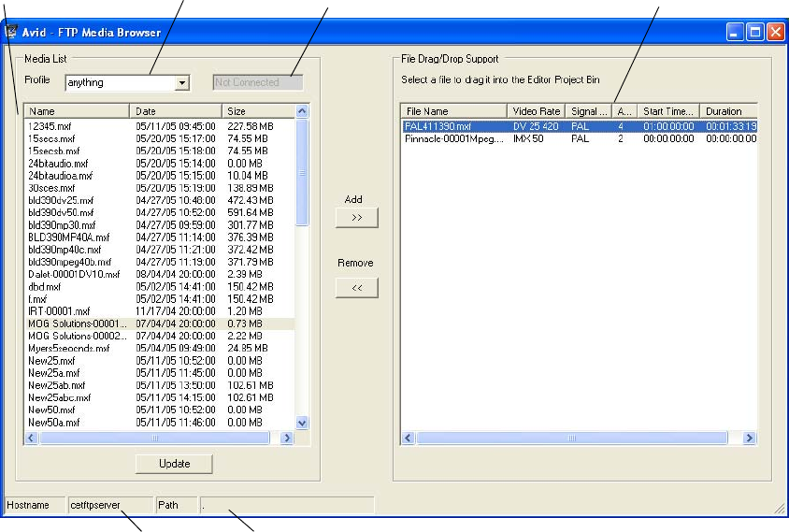
Task: Select Pinnacle-00001Mpeg file in drag/drop list
Action: click(x=580, y=138)
